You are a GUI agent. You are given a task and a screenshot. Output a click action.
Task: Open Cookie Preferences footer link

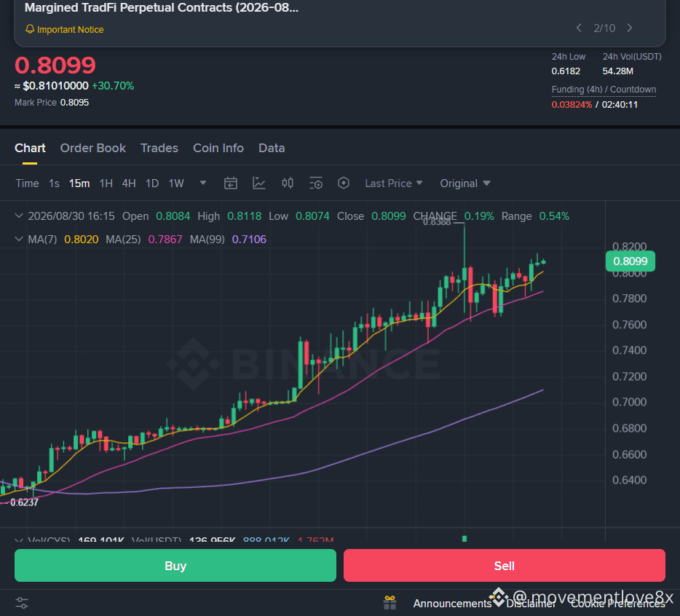click(x=617, y=604)
